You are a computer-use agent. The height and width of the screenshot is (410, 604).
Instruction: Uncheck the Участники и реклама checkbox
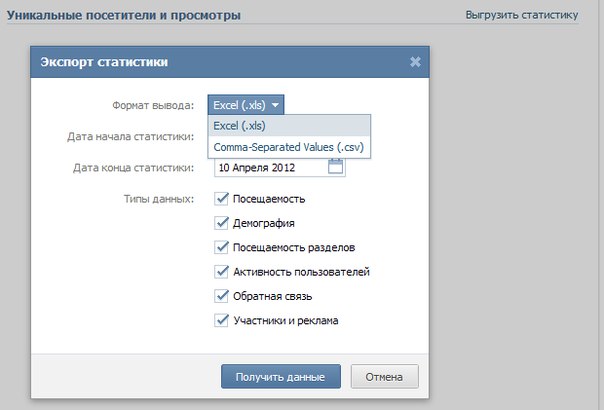221,320
